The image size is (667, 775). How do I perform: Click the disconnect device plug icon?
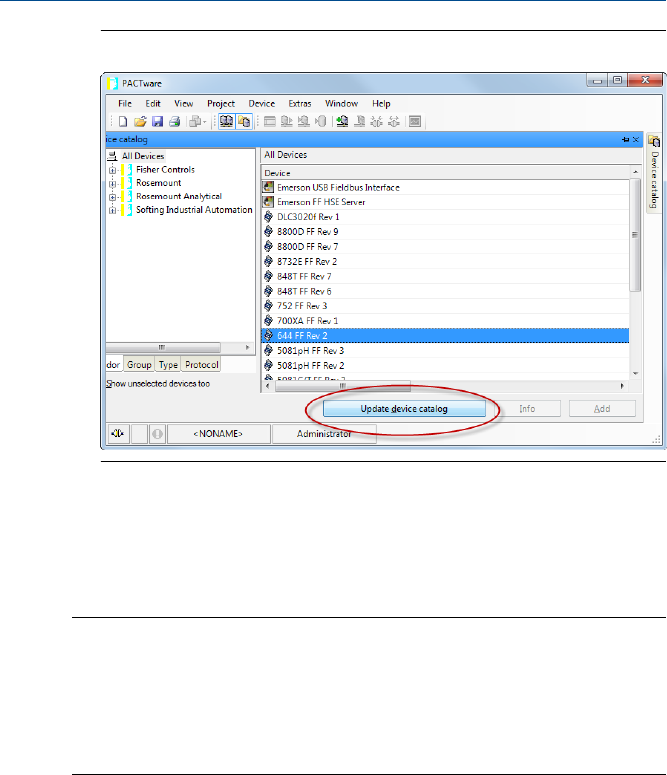pos(394,122)
